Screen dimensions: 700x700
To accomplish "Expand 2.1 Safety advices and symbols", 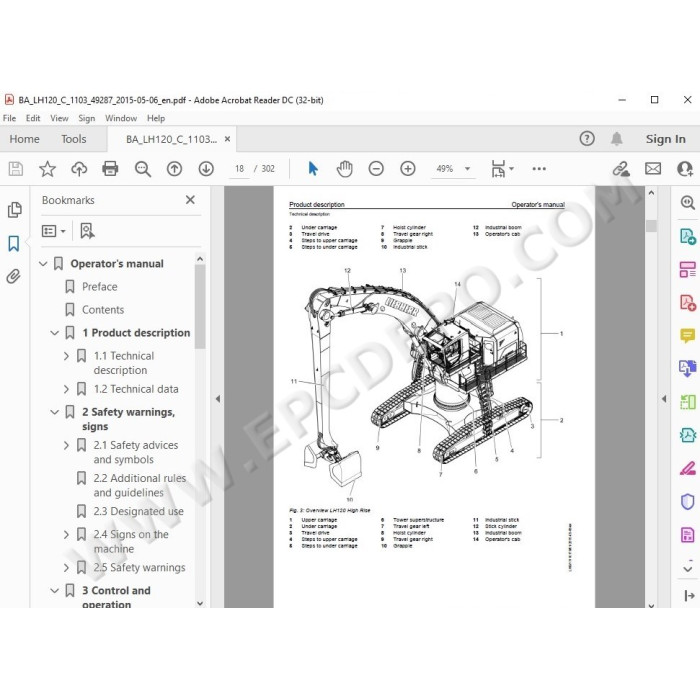I will click(x=67, y=446).
